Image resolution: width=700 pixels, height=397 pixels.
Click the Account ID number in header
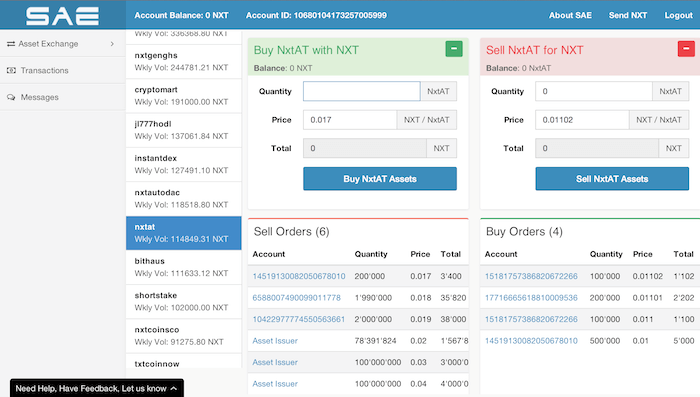[340, 15]
